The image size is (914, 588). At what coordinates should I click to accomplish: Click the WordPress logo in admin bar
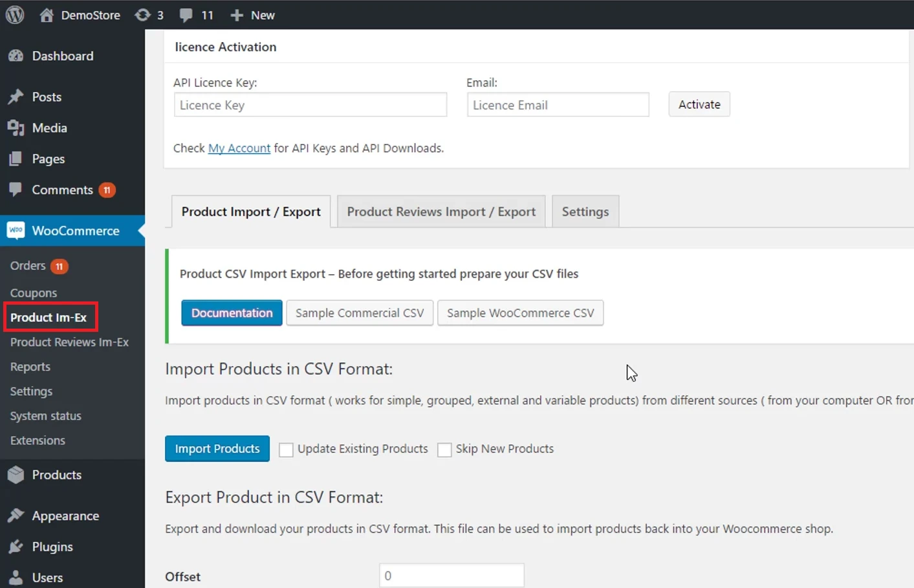[x=14, y=14]
